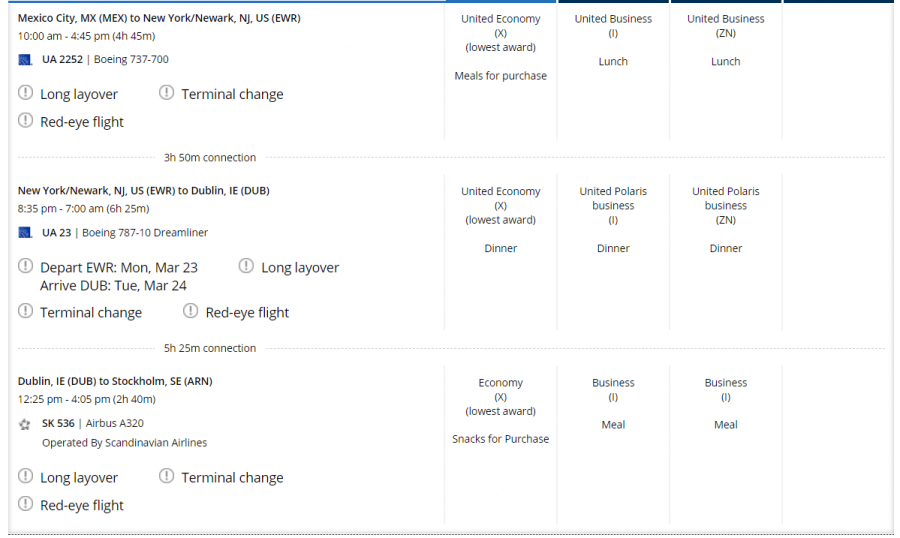Click Long layover warning icon for Dublin–Stockholm flight
The width and height of the screenshot is (900, 538).
point(26,476)
